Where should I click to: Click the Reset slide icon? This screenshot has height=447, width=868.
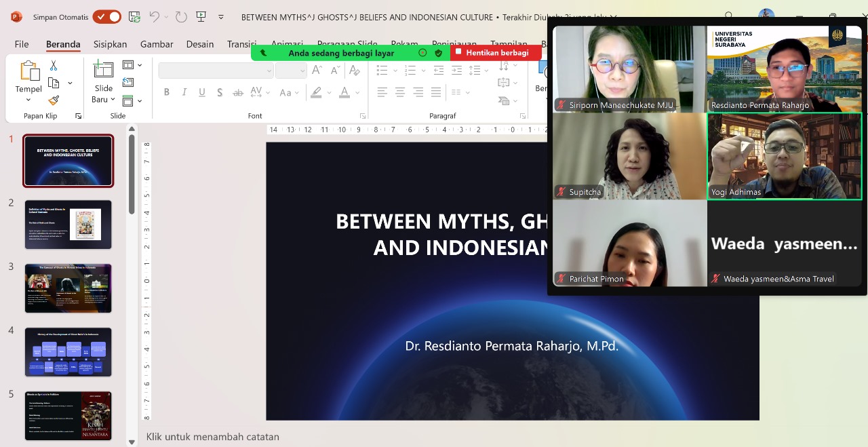[128, 83]
